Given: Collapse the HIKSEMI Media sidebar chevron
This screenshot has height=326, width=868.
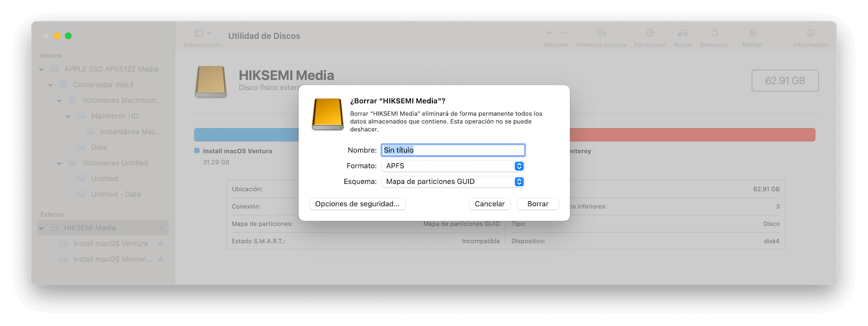Looking at the screenshot, I should (42, 228).
